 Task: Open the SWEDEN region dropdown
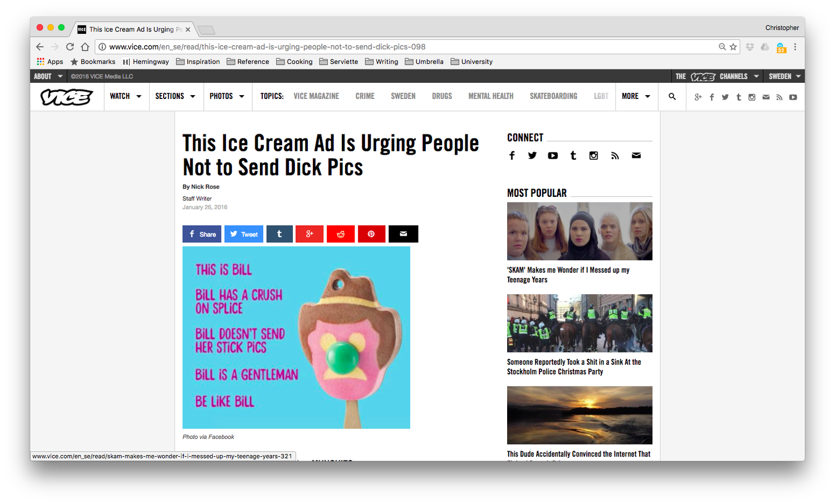[x=784, y=76]
